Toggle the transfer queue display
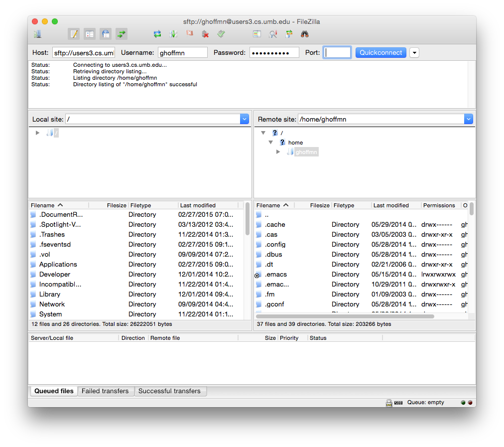Viewport: 504px width, 447px height. pyautogui.click(x=122, y=34)
